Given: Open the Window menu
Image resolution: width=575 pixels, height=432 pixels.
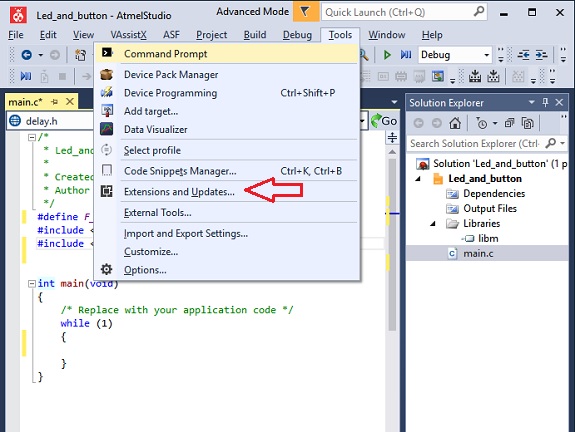Looking at the screenshot, I should click(x=387, y=35).
